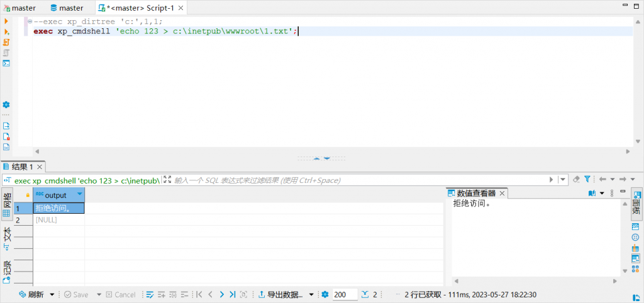Open editor settings gear in left sidebar
This screenshot has width=644, height=303.
6,104
